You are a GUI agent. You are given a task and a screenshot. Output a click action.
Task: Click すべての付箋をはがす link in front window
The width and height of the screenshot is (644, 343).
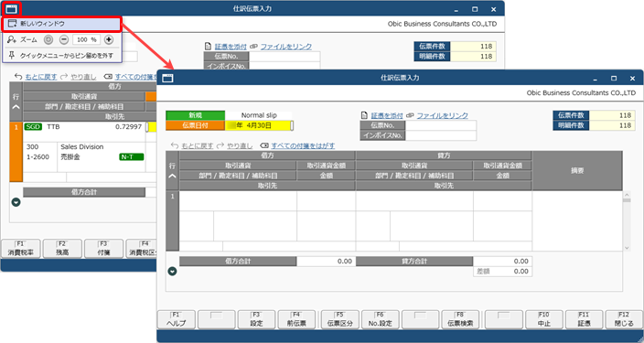tap(303, 145)
